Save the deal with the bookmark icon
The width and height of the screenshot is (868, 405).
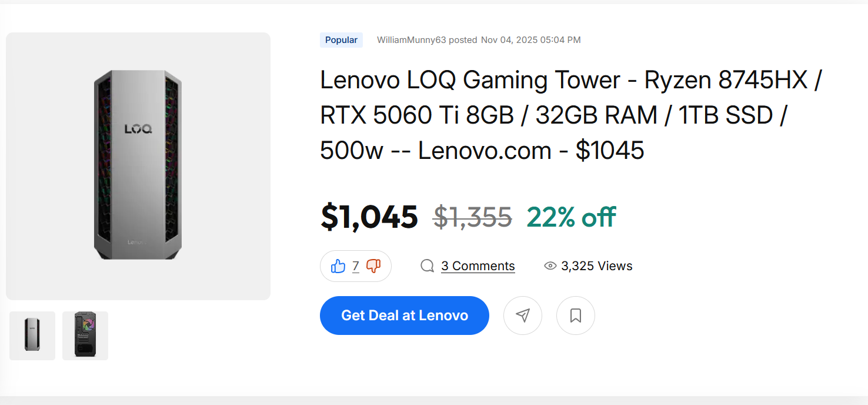(x=575, y=316)
